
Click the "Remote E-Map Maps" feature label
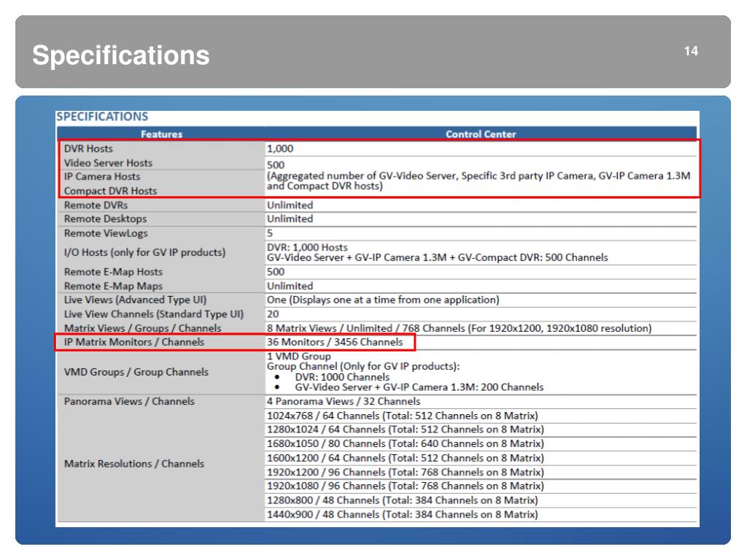113,286
